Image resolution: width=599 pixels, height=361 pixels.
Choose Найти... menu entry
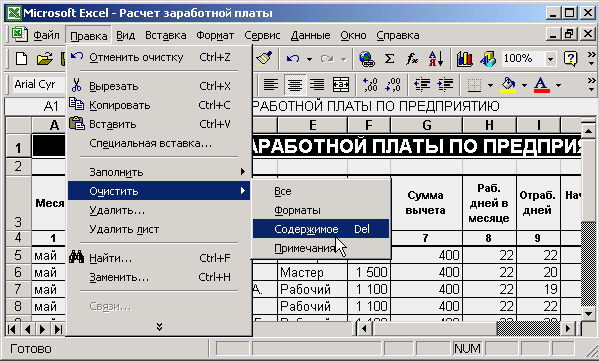click(x=159, y=258)
